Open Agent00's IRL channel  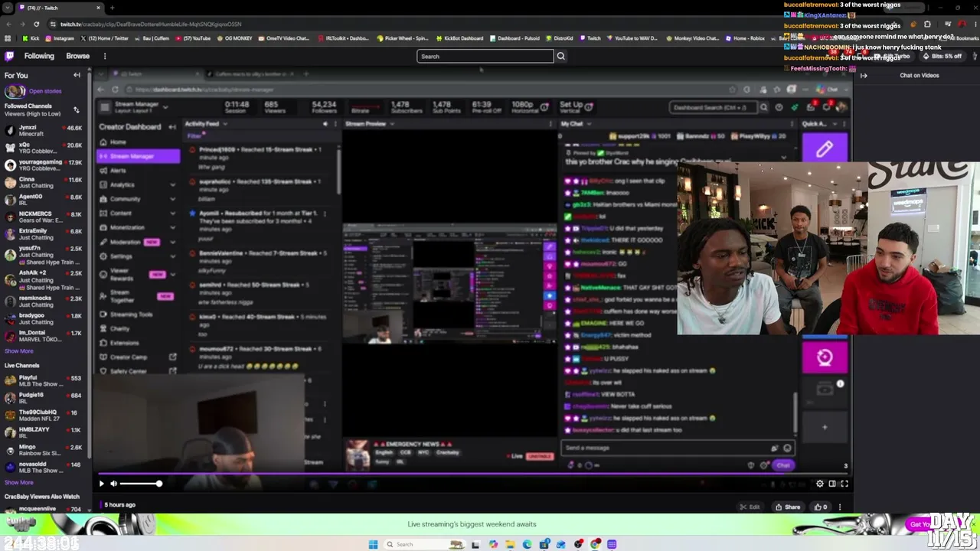click(x=43, y=200)
